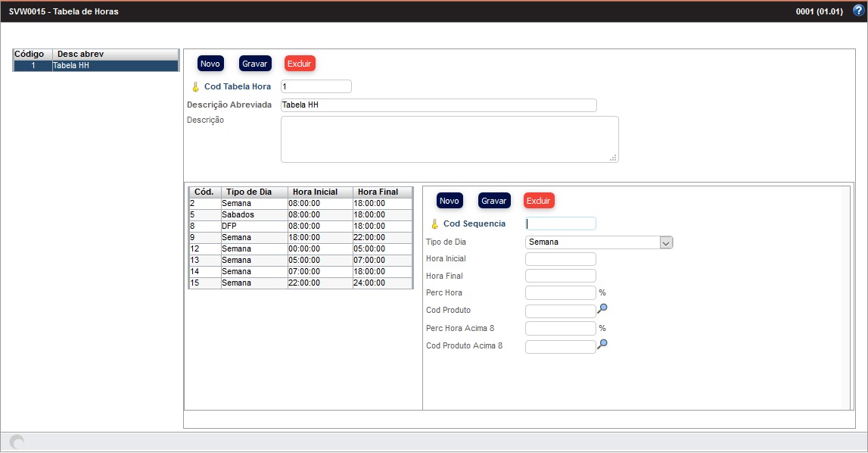Viewport: 868px width, 453px height.
Task: Delete sequence with lower Excluir button
Action: [x=539, y=201]
